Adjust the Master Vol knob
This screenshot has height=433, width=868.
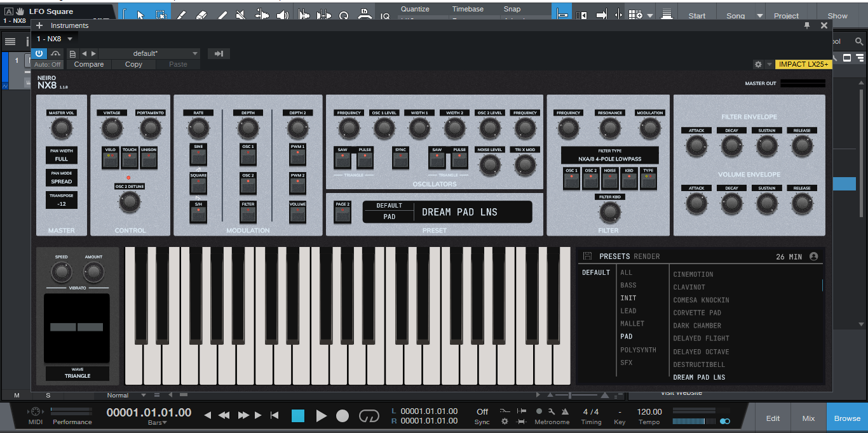[x=61, y=129]
